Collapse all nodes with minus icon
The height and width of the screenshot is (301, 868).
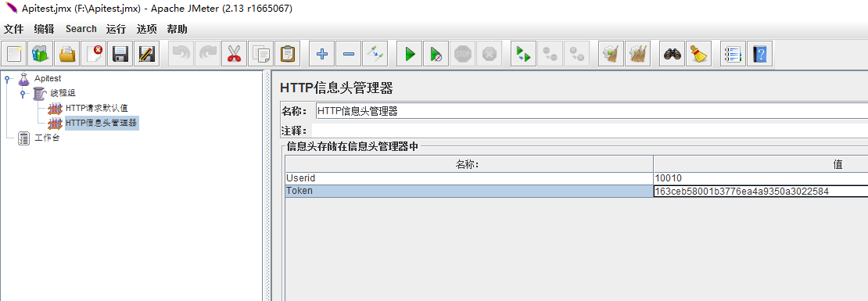click(x=349, y=54)
